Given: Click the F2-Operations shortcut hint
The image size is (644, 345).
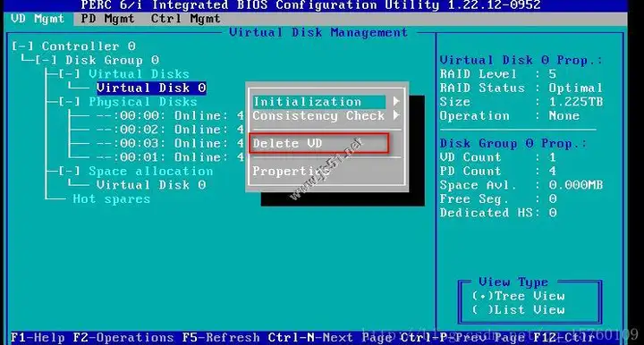Looking at the screenshot, I should [x=123, y=338].
